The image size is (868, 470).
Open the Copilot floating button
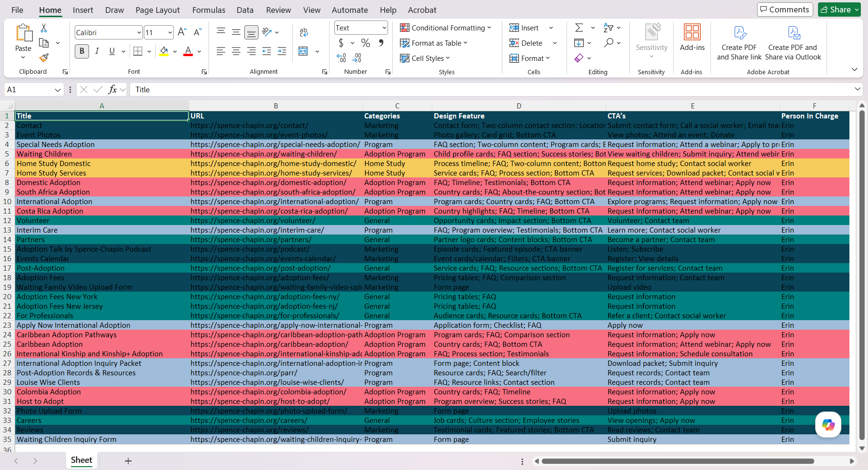[x=828, y=424]
